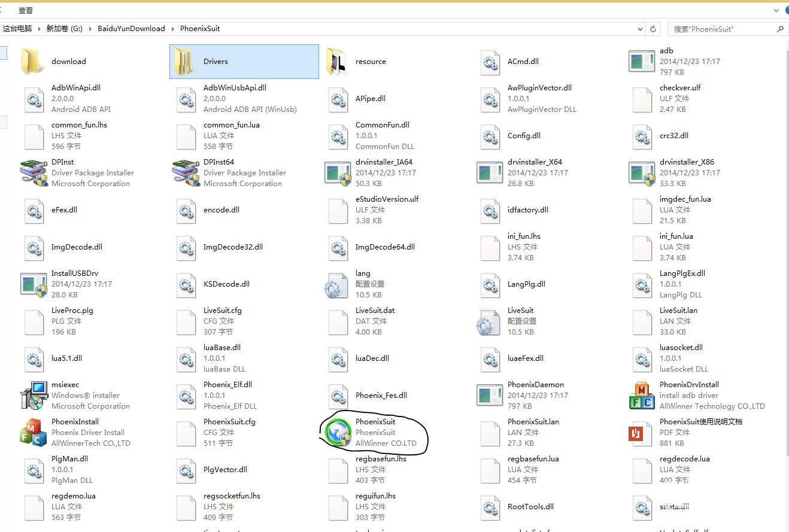Click the DPInst driver installer icon
This screenshot has width=789, height=532.
(x=34, y=173)
